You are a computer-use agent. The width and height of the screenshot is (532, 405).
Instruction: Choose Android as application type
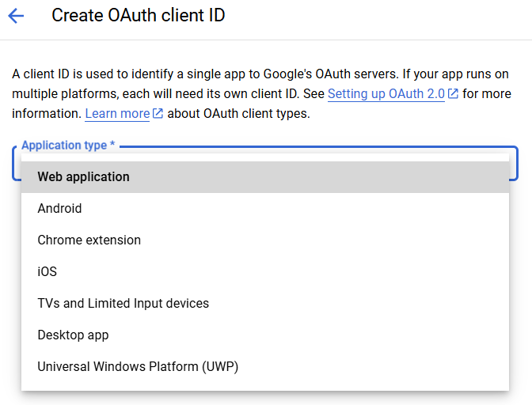59,209
